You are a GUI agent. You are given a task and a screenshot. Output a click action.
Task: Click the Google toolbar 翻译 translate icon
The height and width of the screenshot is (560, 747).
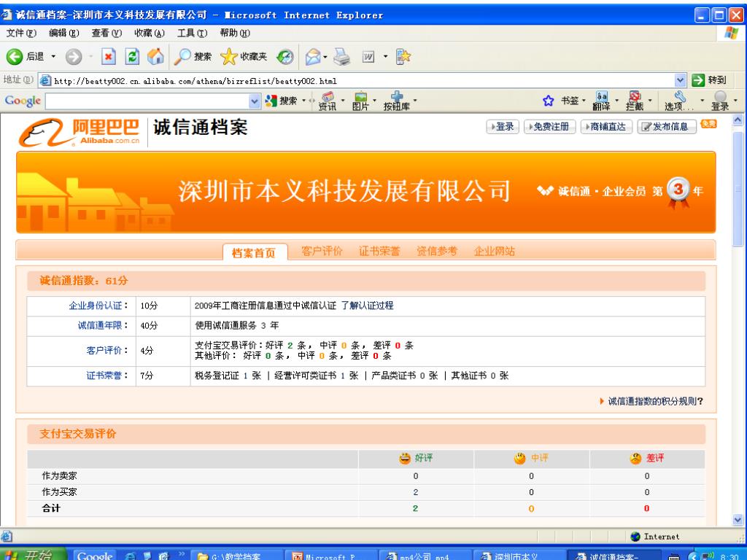(601, 101)
